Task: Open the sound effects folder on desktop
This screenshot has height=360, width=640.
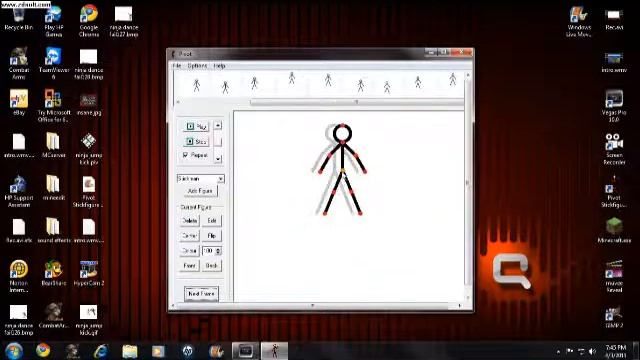Action: point(53,230)
